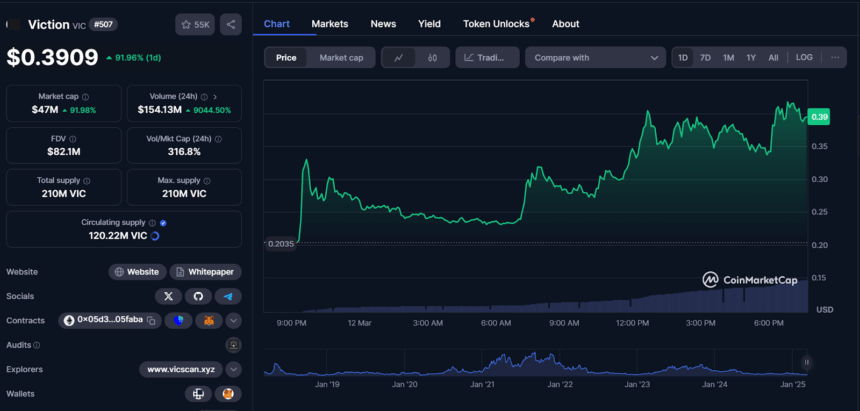Open the Telegram social link
Screen dimensions: 860x411
[x=228, y=296]
